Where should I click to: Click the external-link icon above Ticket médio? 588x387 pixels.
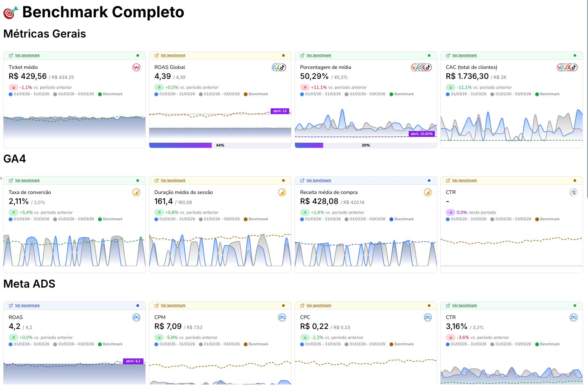11,55
